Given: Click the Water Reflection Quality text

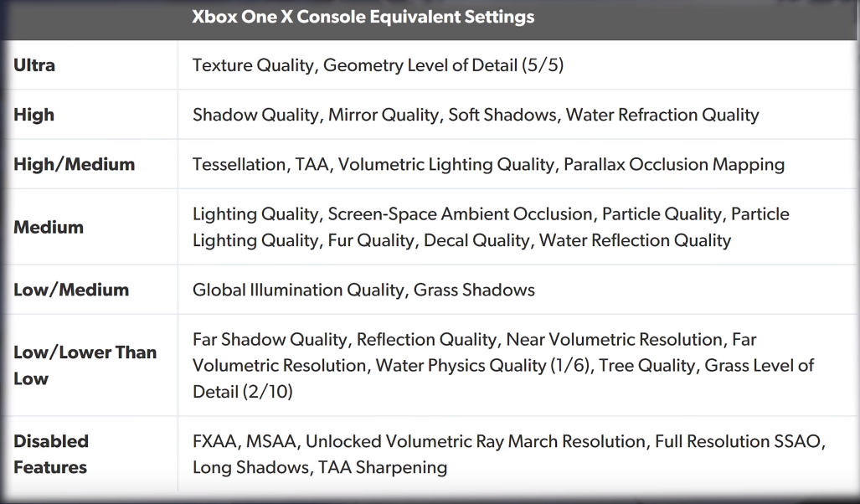Looking at the screenshot, I should pyautogui.click(x=635, y=240).
